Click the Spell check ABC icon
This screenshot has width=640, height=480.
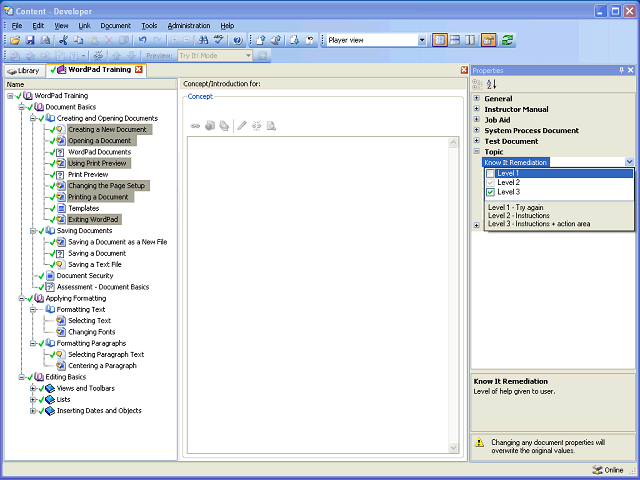[219, 40]
